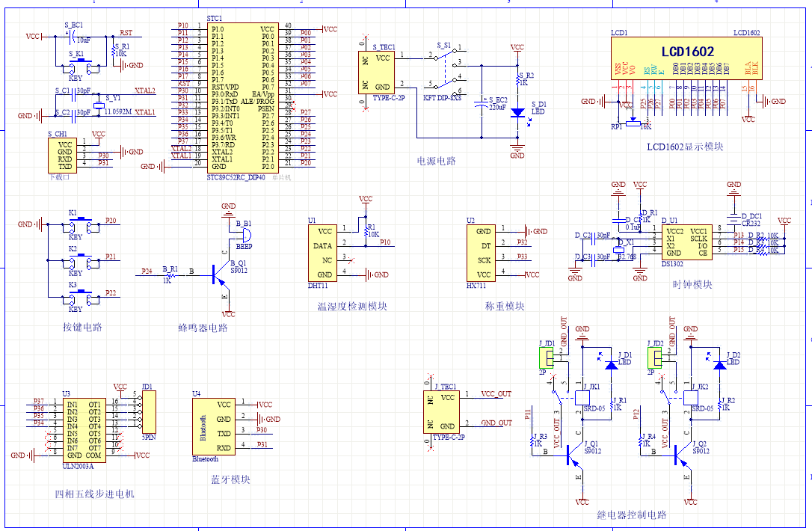Click the J_TEC1 TYPE-C output connector

click(x=442, y=411)
